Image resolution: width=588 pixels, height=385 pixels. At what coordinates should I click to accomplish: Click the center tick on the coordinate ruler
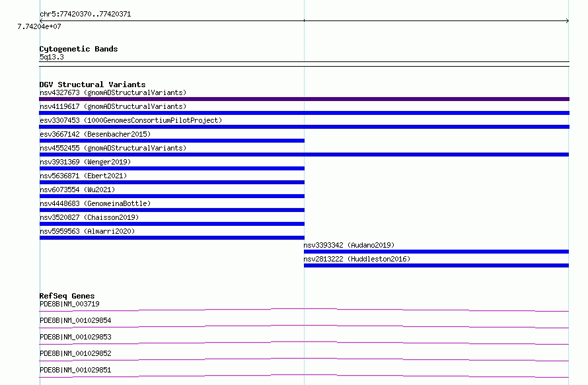(304, 20)
